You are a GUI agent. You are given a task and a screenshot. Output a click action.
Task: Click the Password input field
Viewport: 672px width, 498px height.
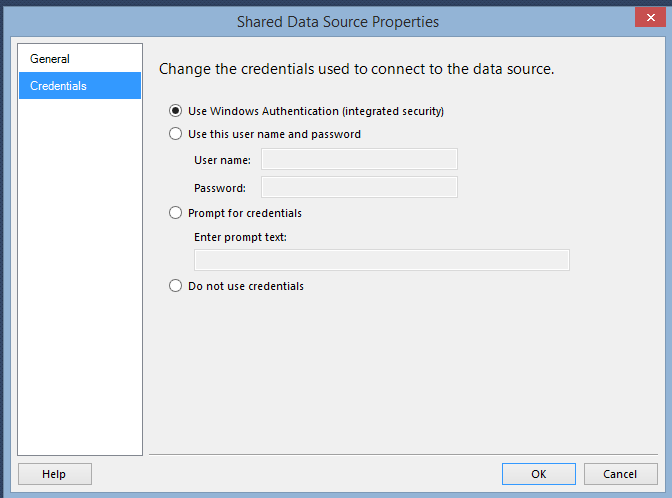pyautogui.click(x=359, y=187)
